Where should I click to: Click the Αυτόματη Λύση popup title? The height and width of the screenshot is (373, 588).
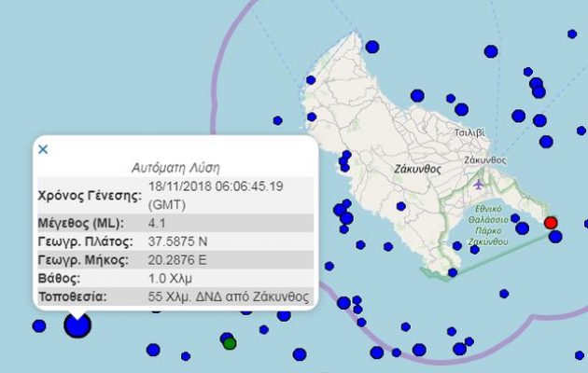coord(175,169)
